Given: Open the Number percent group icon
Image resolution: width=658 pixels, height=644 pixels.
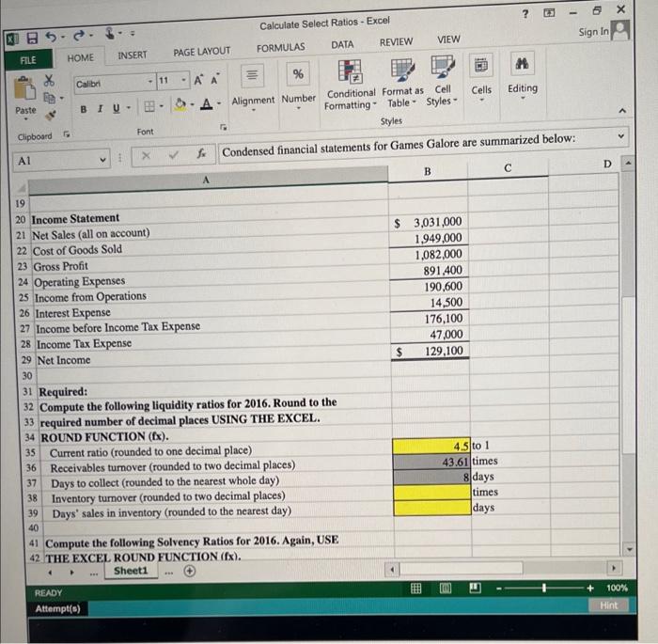Looking at the screenshot, I should (298, 74).
